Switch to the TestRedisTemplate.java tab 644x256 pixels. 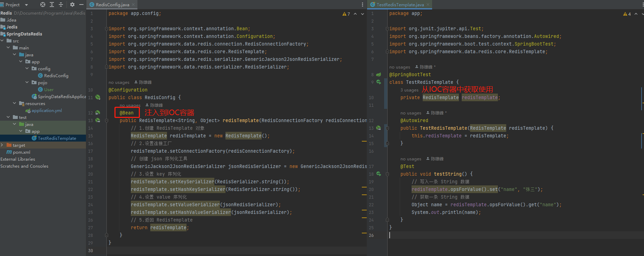point(400,5)
